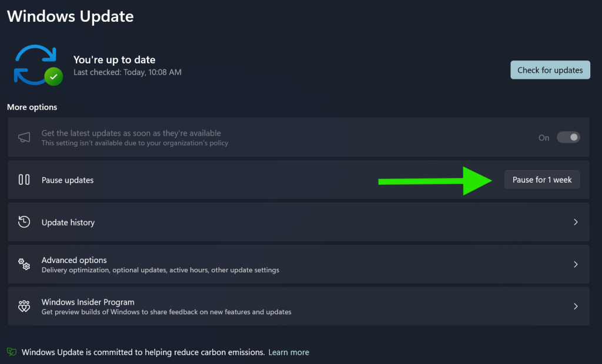
Task: Expand Windows Insider Program chevron
Action: [576, 306]
